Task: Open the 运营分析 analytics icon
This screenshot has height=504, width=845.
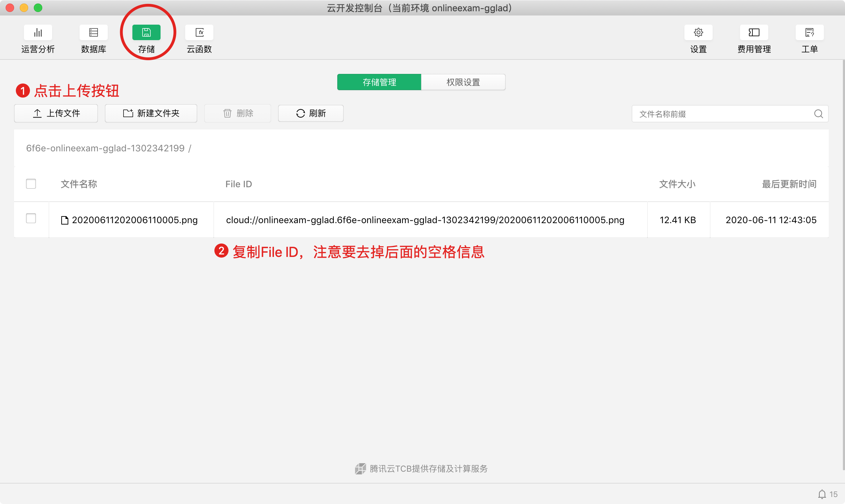Action: (x=38, y=33)
